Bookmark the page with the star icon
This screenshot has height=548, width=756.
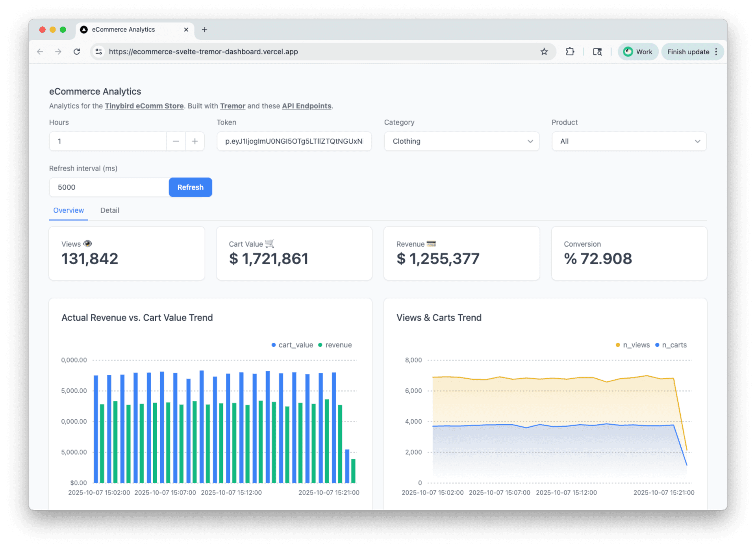544,52
